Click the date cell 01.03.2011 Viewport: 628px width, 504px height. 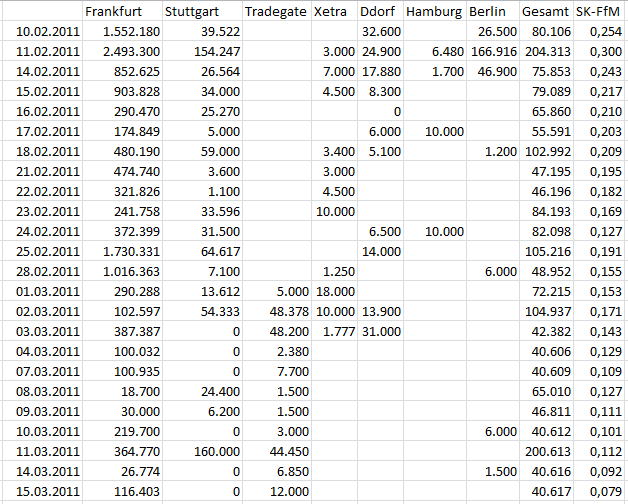coord(42,291)
